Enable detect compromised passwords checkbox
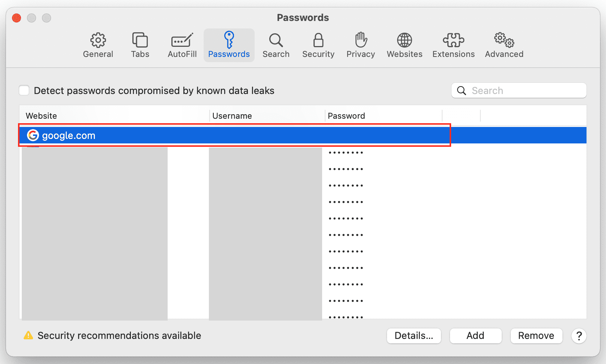The height and width of the screenshot is (364, 606). [x=24, y=91]
